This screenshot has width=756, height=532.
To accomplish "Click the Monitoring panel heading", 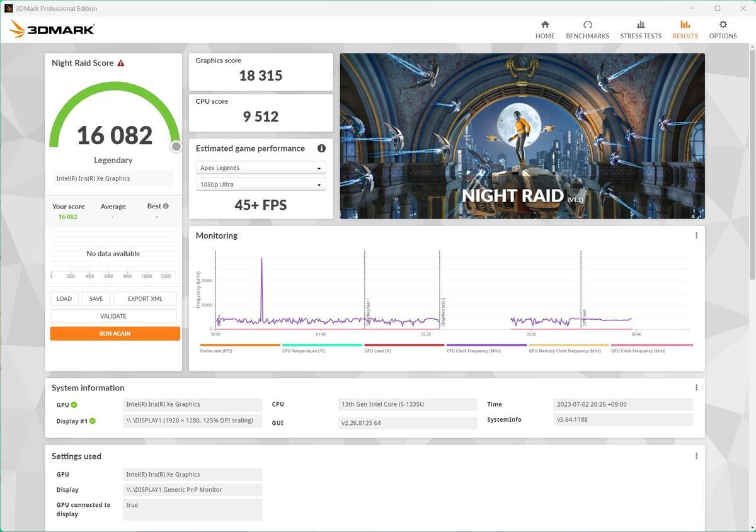I will click(x=217, y=235).
